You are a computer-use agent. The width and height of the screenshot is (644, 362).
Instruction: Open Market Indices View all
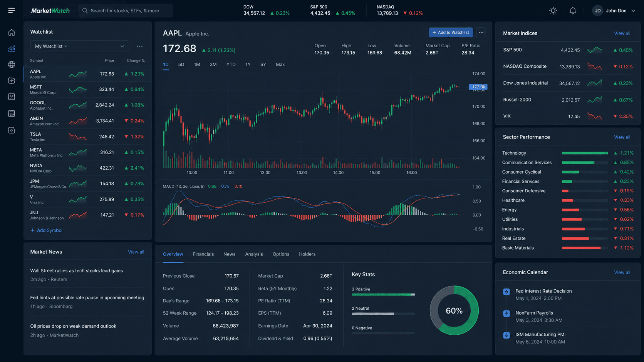[622, 33]
